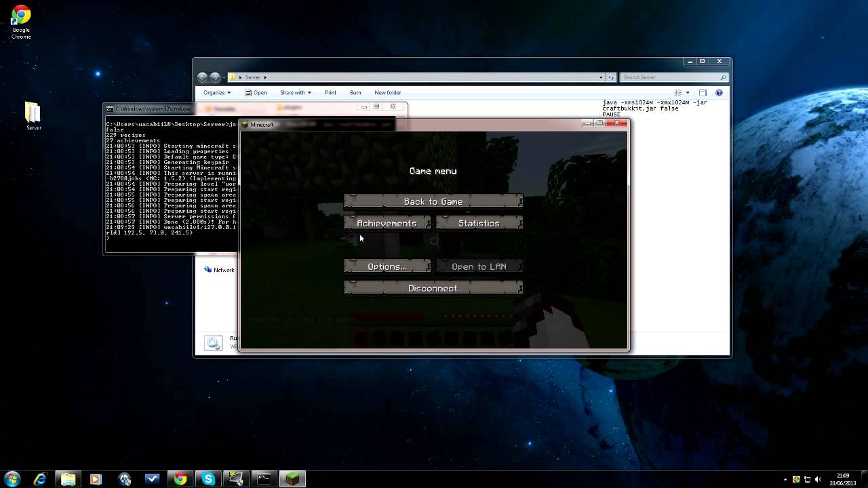Click the HP icon in taskbar
Viewport: 868px width, 488px height.
pyautogui.click(x=124, y=479)
